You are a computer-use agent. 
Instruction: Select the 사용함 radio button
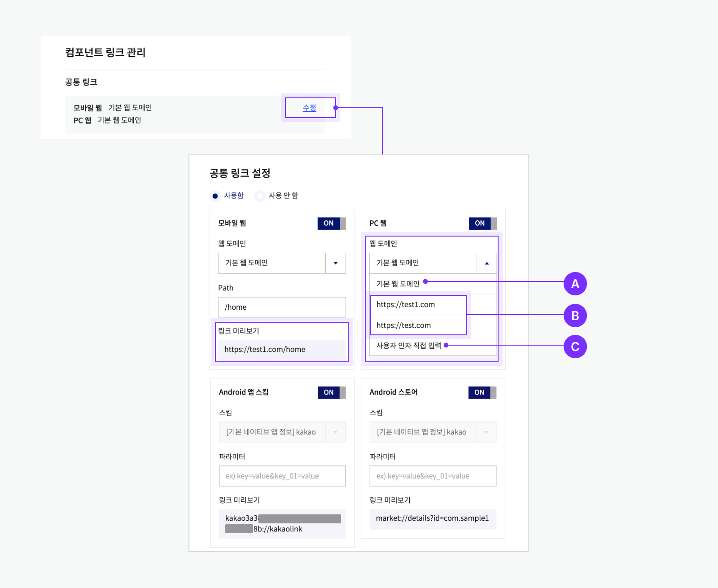tap(216, 196)
